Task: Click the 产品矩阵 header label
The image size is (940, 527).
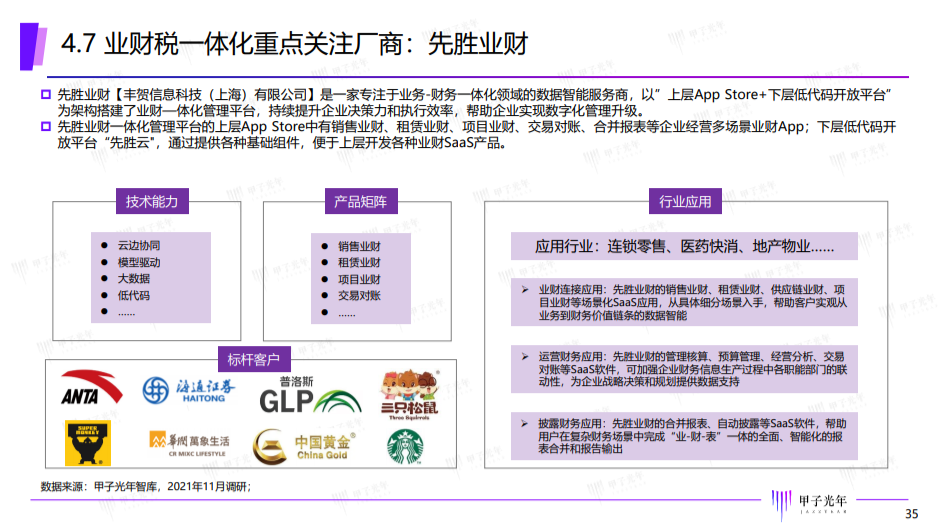Action: (x=360, y=202)
